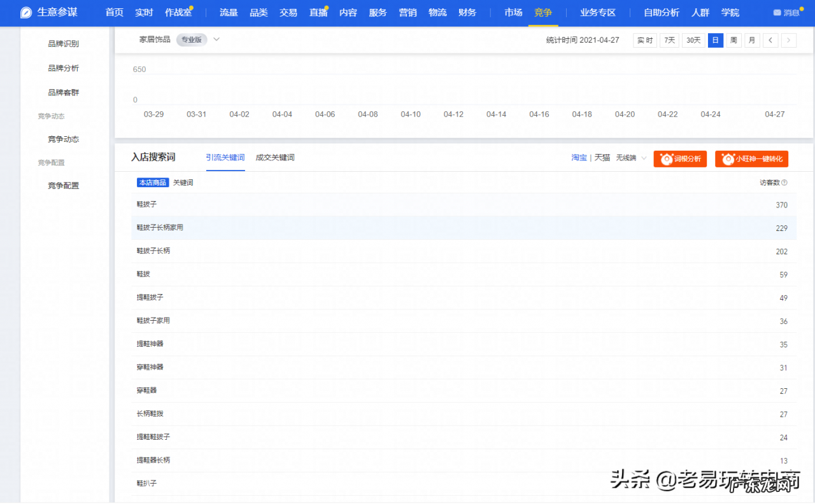Click the 实时 time range button
The width and height of the screenshot is (815, 504).
[644, 39]
